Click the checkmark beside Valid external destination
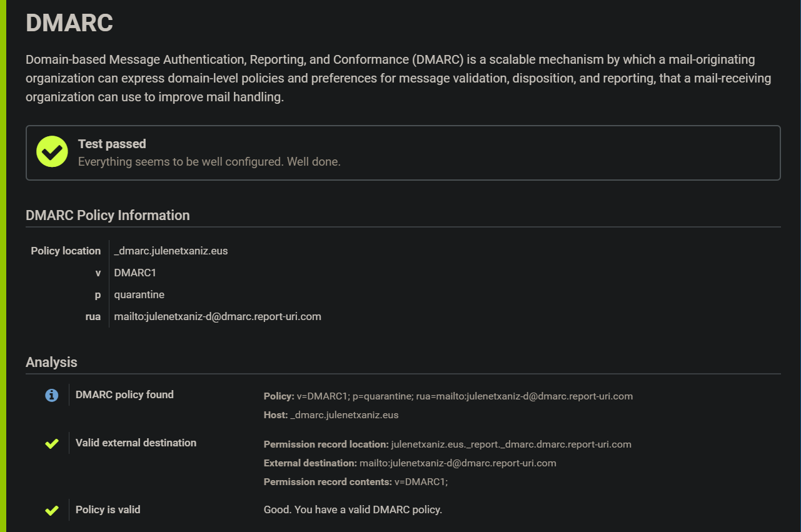Image resolution: width=801 pixels, height=532 pixels. click(x=52, y=444)
